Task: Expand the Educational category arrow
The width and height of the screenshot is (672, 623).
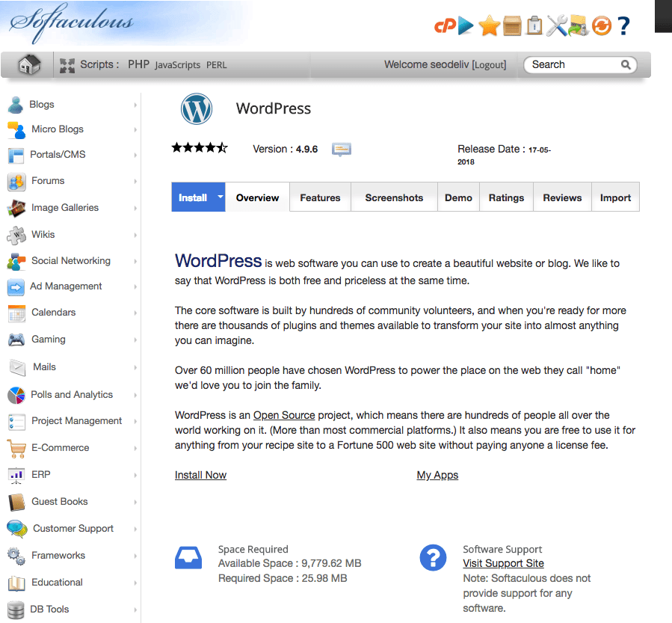Action: [x=135, y=583]
